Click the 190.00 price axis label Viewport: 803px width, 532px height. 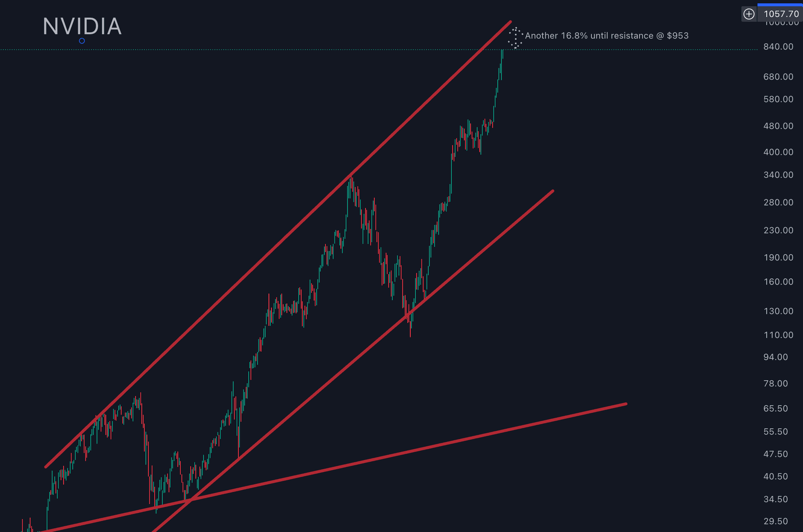pos(778,258)
